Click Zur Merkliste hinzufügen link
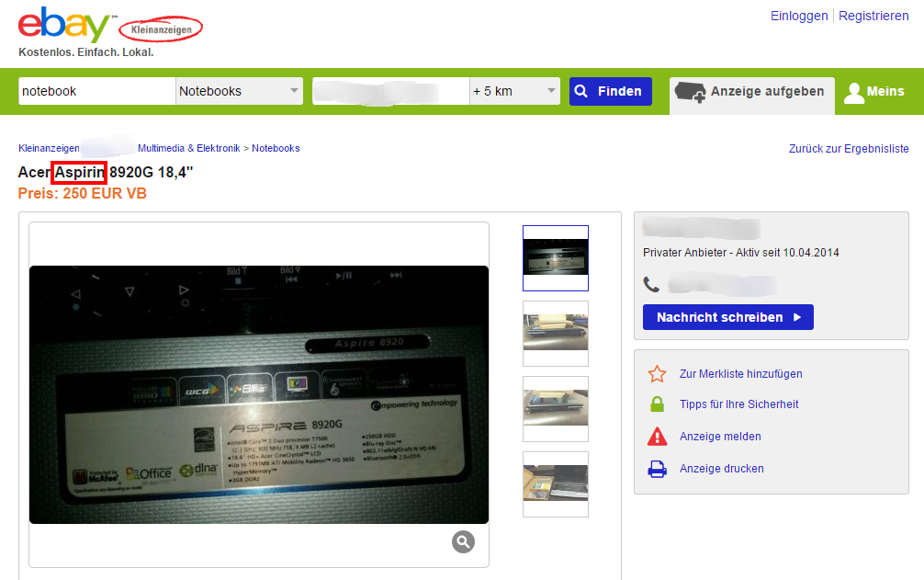Viewport: 924px width, 580px height. click(740, 374)
